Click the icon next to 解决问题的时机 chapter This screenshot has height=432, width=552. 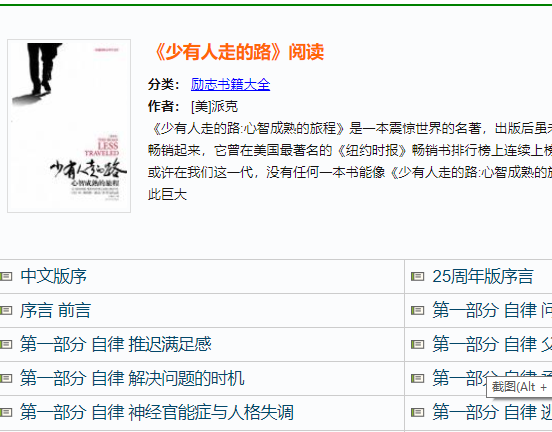click(6, 378)
